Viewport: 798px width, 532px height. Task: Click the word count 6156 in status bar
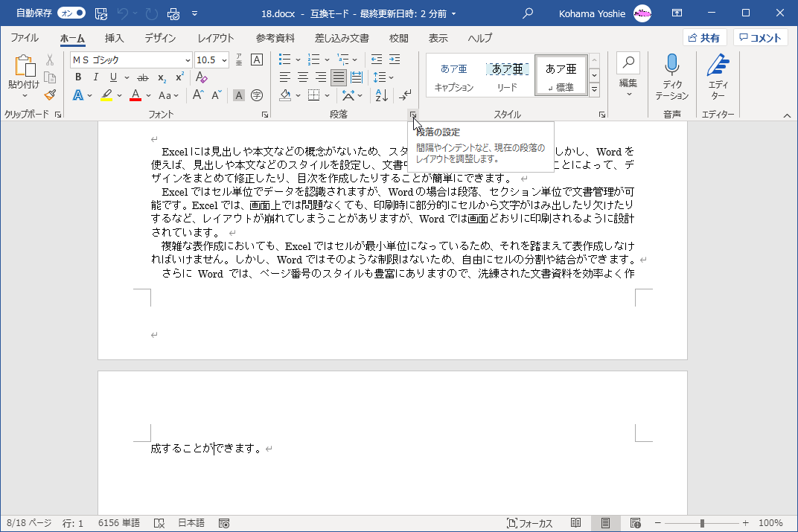point(118,523)
